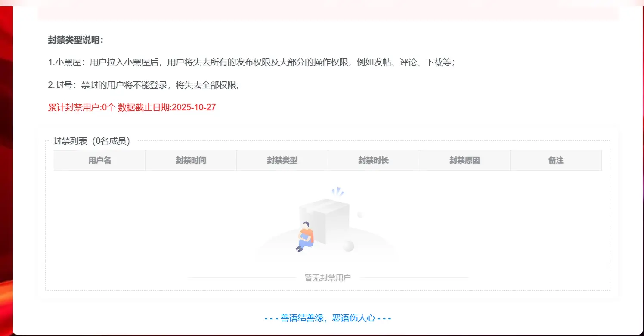Viewport: 644px width, 336px height.
Task: Click the red 累计封禁用户:0个 text
Action: (81, 108)
